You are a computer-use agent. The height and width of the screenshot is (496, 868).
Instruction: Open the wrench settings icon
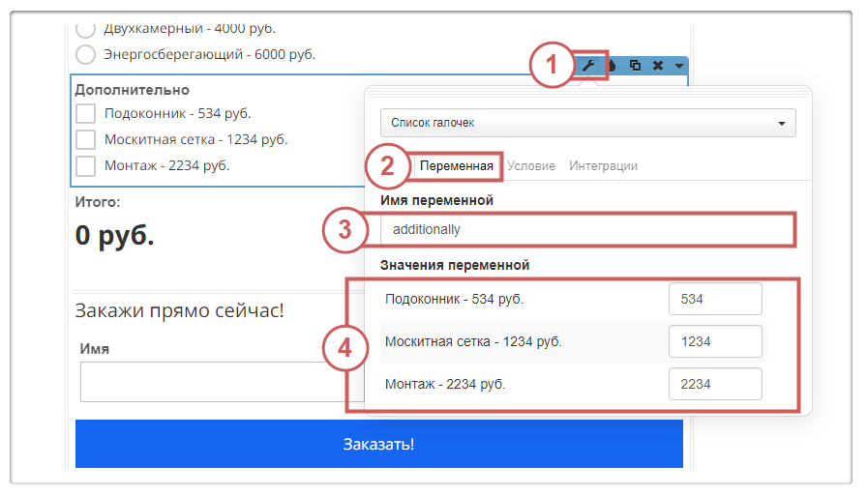(587, 66)
